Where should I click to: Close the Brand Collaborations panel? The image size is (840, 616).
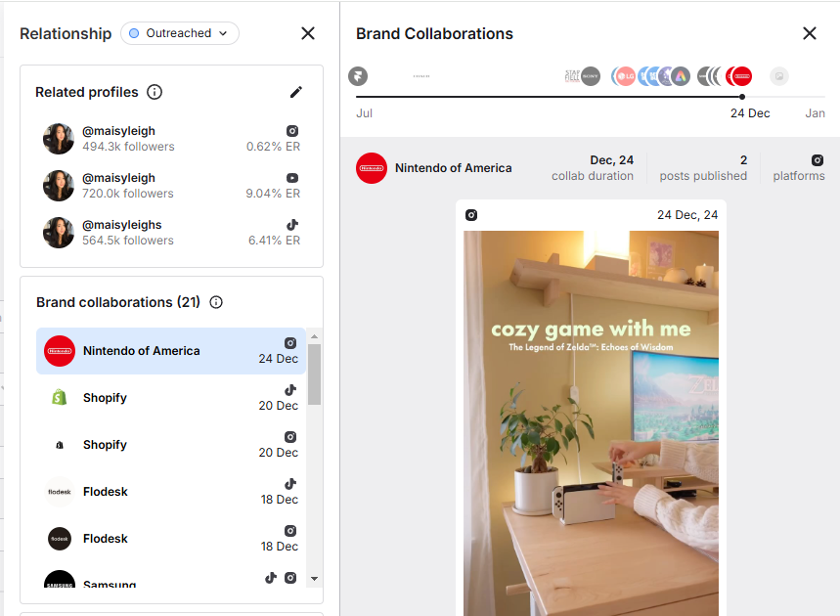pyautogui.click(x=810, y=33)
